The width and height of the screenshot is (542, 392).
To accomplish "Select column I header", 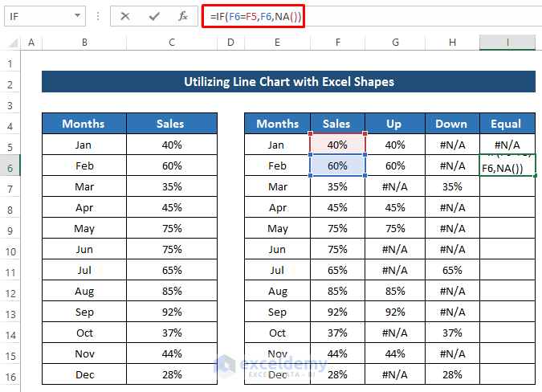I will coord(507,43).
